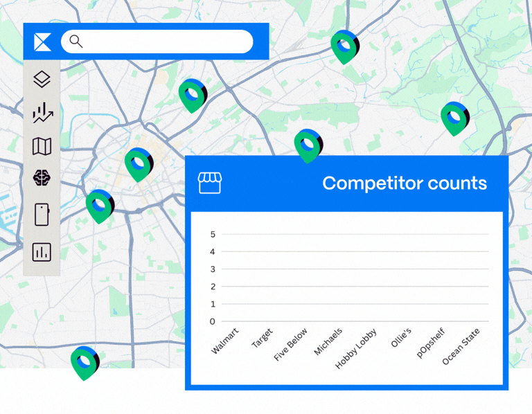Screen dimensions: 532x414
Task: Click the storefront icon in Competitor counts header
Action: click(x=210, y=183)
